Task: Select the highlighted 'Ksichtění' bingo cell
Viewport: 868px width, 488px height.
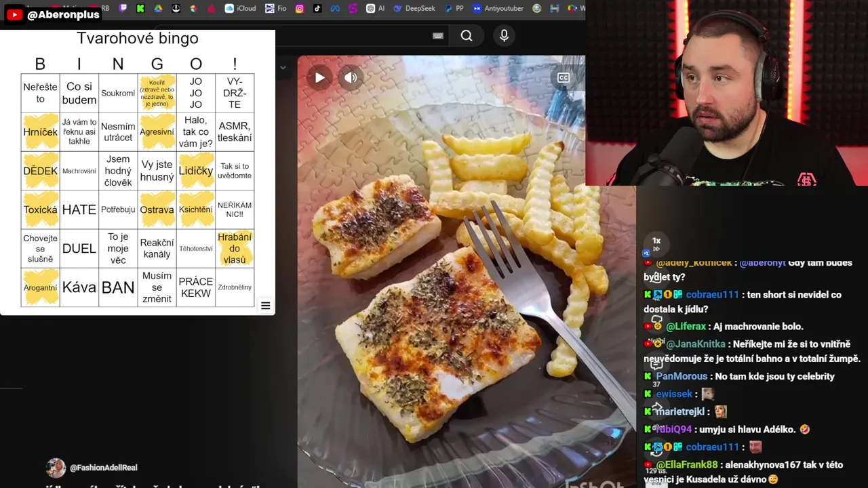Action: [196, 209]
